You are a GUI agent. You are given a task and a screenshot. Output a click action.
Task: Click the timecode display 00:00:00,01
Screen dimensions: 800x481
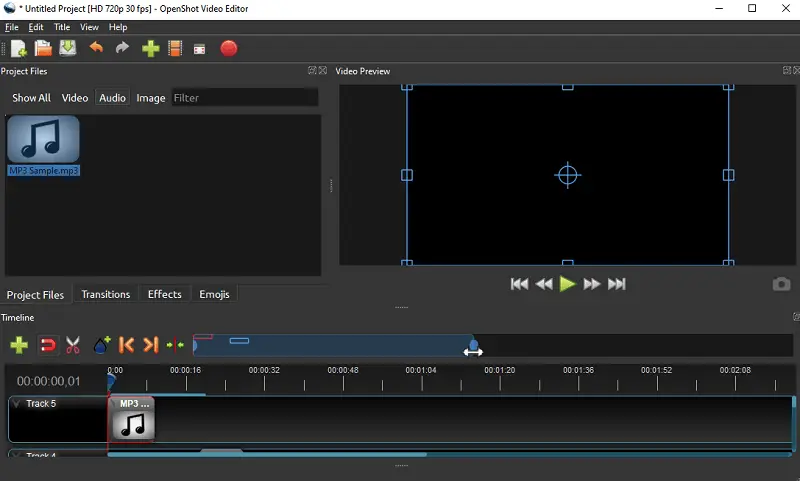[x=48, y=381]
